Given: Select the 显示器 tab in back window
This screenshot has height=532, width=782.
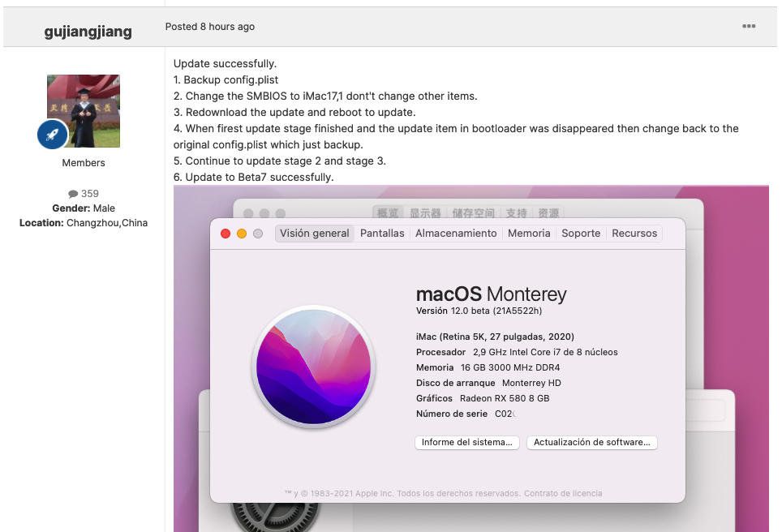Looking at the screenshot, I should click(x=425, y=213).
